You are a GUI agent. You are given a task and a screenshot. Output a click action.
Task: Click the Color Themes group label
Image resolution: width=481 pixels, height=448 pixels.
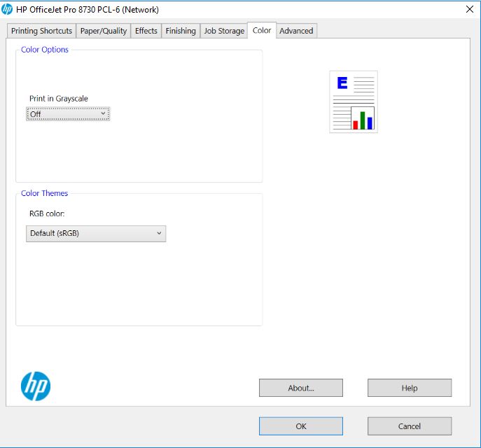[x=45, y=194]
